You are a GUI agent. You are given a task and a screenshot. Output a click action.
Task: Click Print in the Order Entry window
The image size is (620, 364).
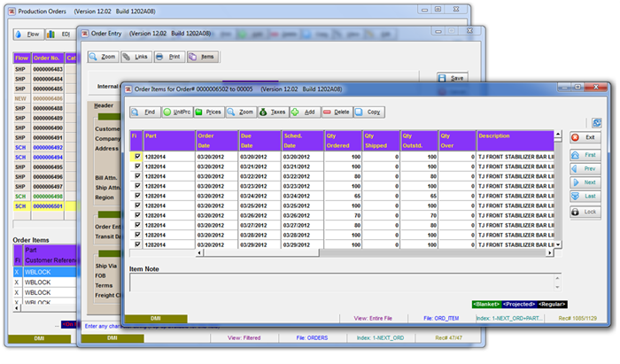click(x=170, y=57)
